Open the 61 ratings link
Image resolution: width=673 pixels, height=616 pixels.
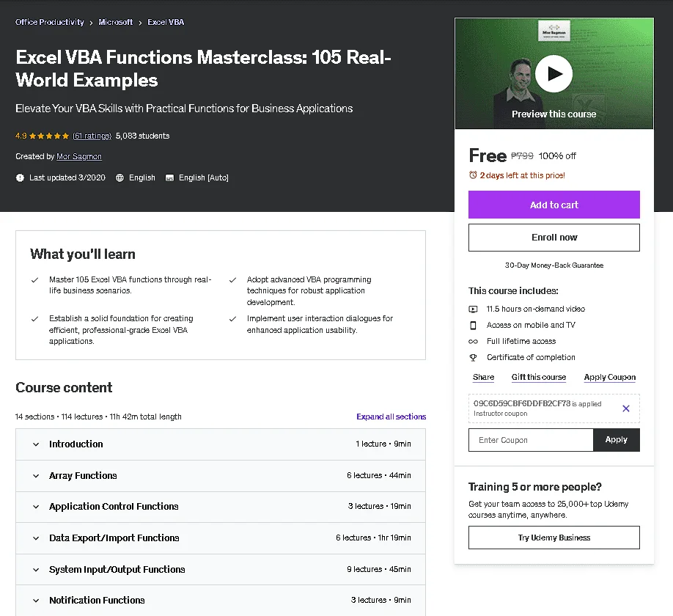click(x=92, y=136)
